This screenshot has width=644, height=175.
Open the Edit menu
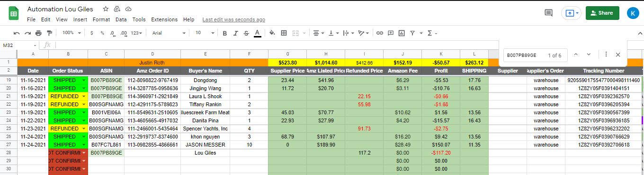pos(46,19)
